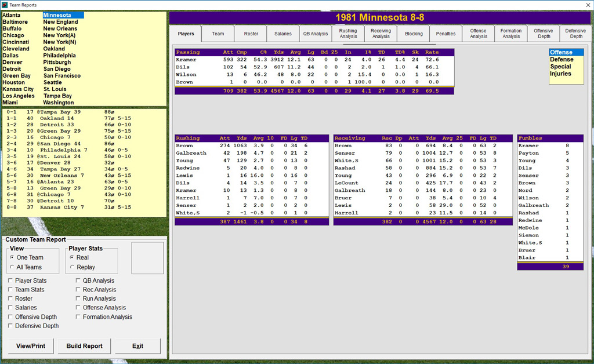594x364 pixels.
Task: Click the final Kansas City 7 game row
Action: click(x=84, y=208)
